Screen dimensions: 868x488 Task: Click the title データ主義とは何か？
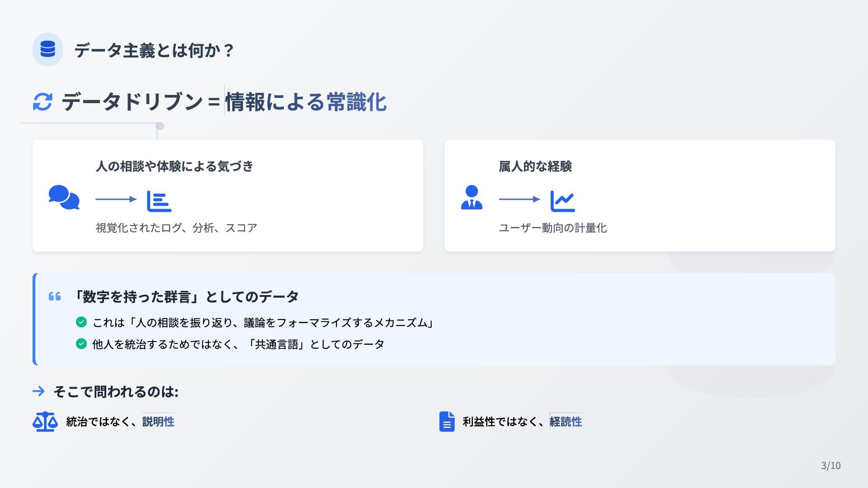154,50
